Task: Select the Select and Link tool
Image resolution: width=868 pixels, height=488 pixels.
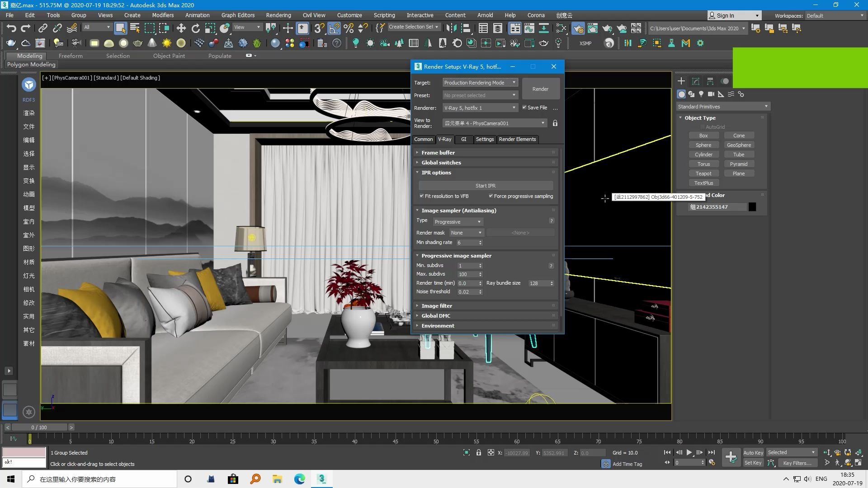Action: (x=43, y=28)
